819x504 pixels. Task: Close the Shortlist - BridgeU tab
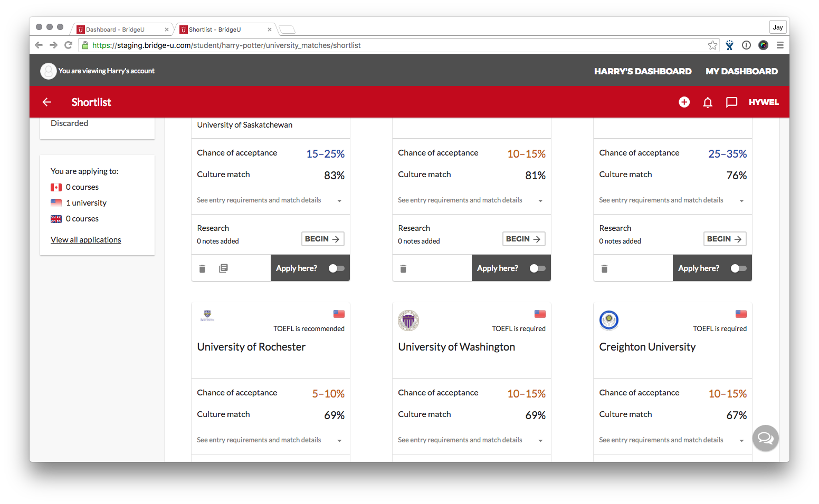coord(270,30)
